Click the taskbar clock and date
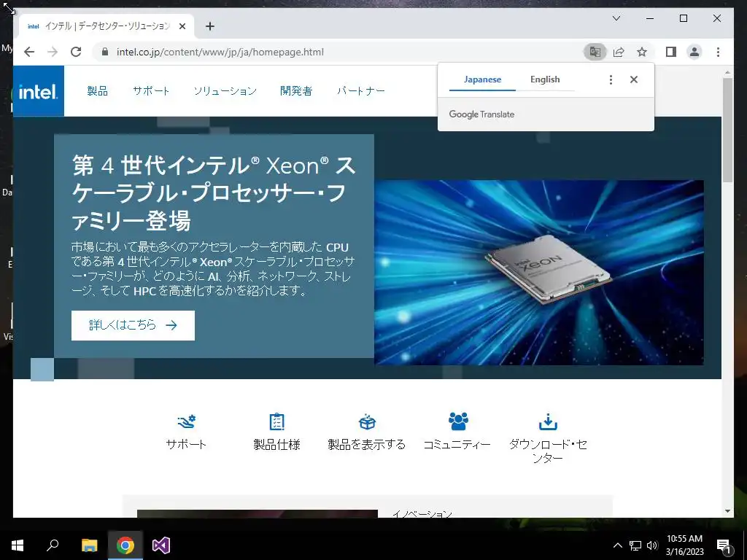 pos(684,545)
